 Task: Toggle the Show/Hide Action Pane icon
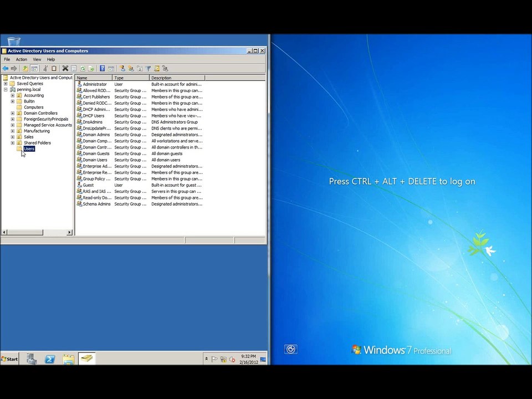[x=111, y=69]
